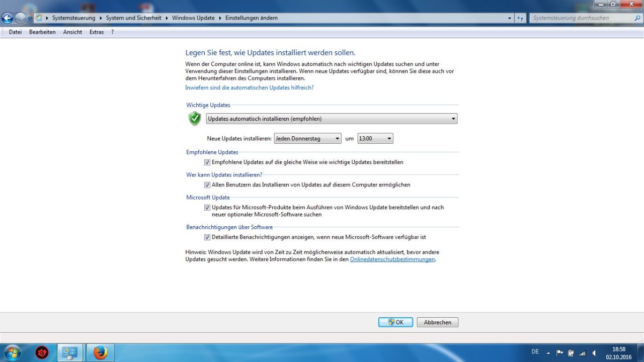
Task: Click the clock showing 18:58
Action: (619, 353)
